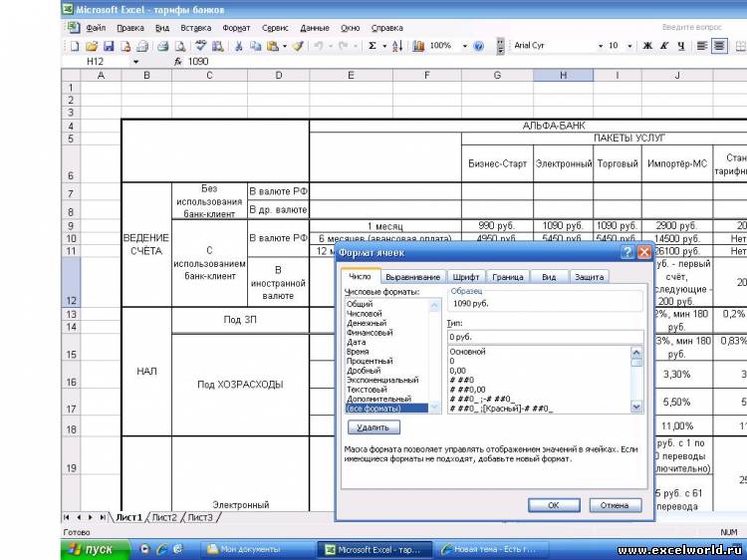Screen dimensions: 747x560
Task: Click the Отмена button
Action: pyautogui.click(x=616, y=505)
